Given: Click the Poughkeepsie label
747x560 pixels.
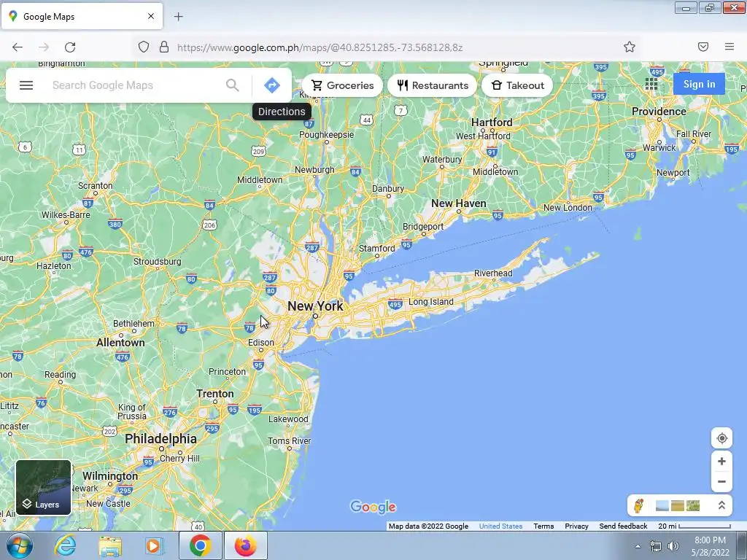Looking at the screenshot, I should coord(326,135).
